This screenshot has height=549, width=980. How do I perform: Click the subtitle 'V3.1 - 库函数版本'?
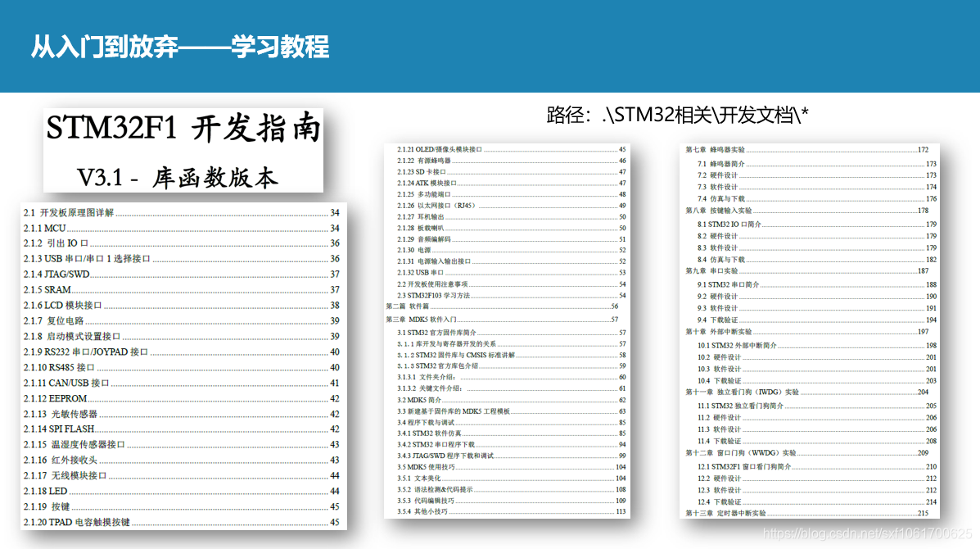(177, 178)
